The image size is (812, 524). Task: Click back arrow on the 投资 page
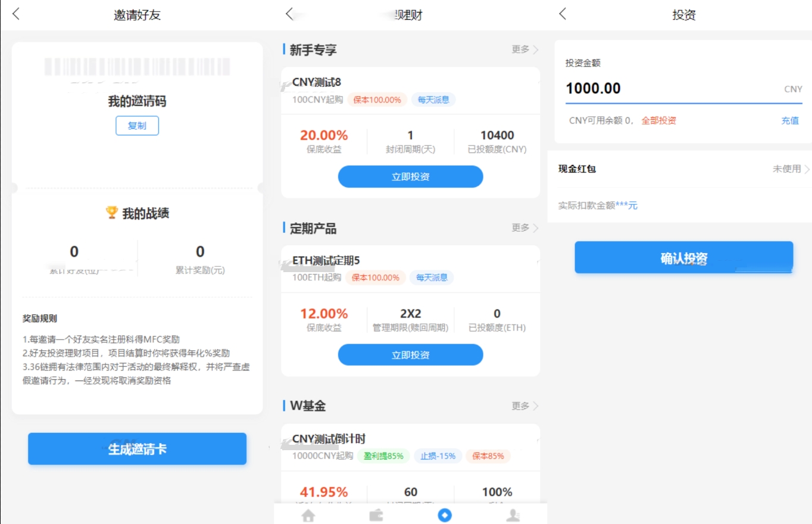(x=563, y=14)
